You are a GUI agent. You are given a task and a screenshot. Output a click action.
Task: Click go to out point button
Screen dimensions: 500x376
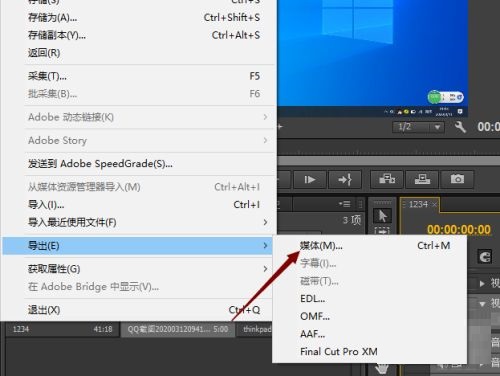345,180
